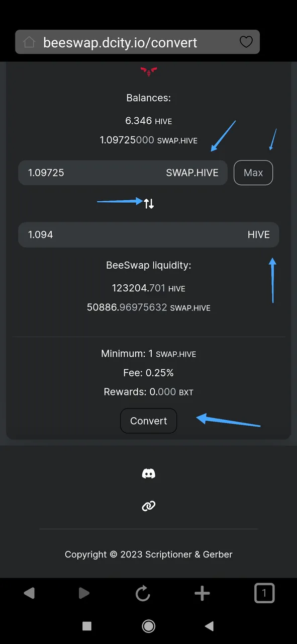Open new tab with plus icon
The width and height of the screenshot is (297, 644).
[x=202, y=593]
